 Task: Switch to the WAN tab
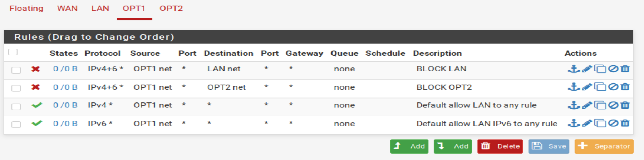click(67, 8)
